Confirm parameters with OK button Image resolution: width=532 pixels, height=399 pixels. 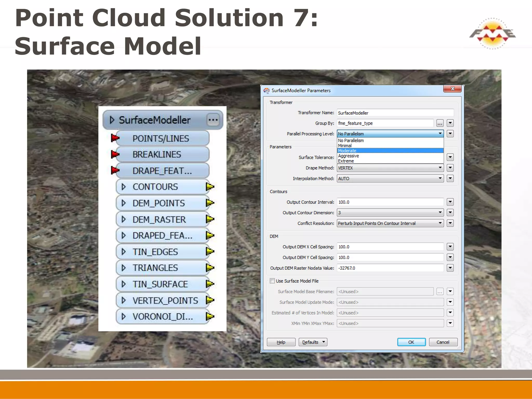point(411,342)
